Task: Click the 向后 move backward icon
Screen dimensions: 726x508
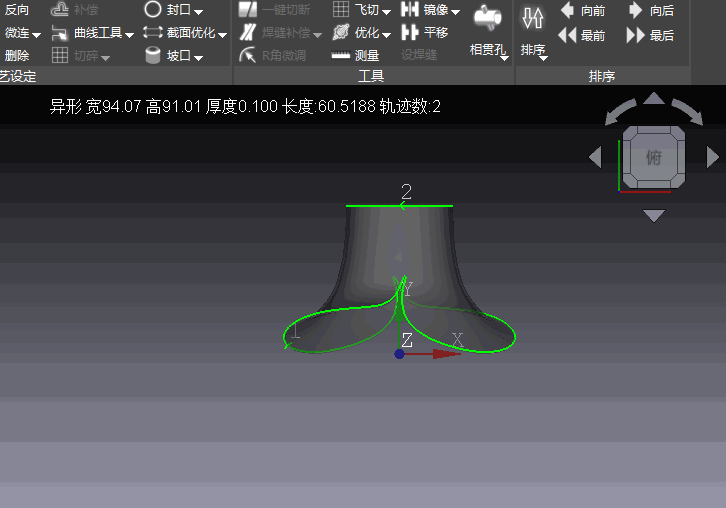Action: point(650,11)
